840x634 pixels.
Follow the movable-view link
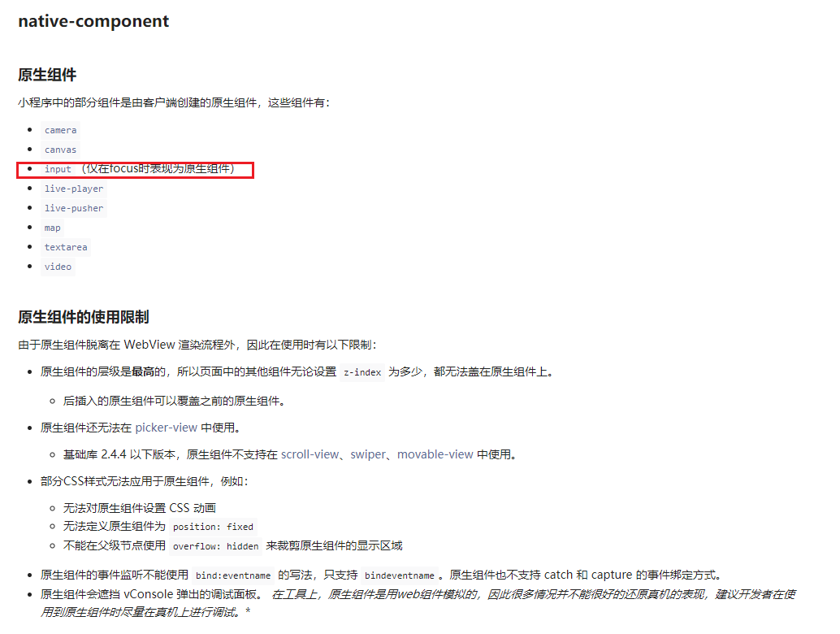point(435,454)
